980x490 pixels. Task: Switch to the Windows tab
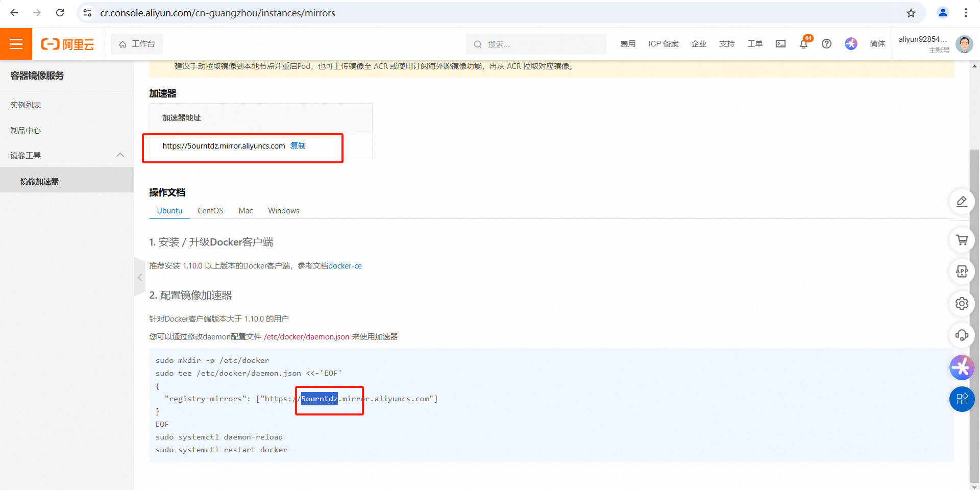point(284,211)
